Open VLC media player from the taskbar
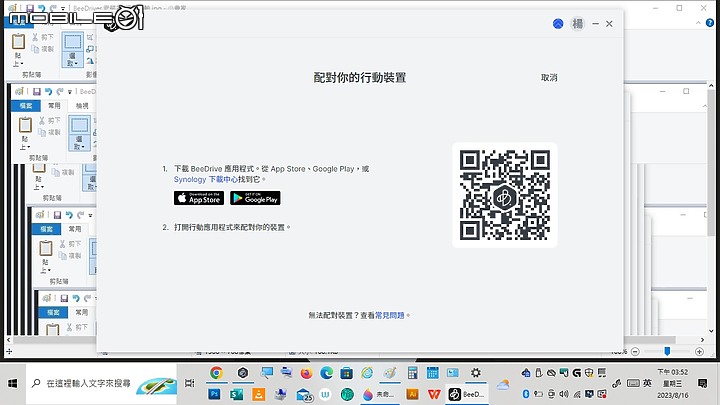Viewport: 720px width, 405px height. click(x=259, y=394)
